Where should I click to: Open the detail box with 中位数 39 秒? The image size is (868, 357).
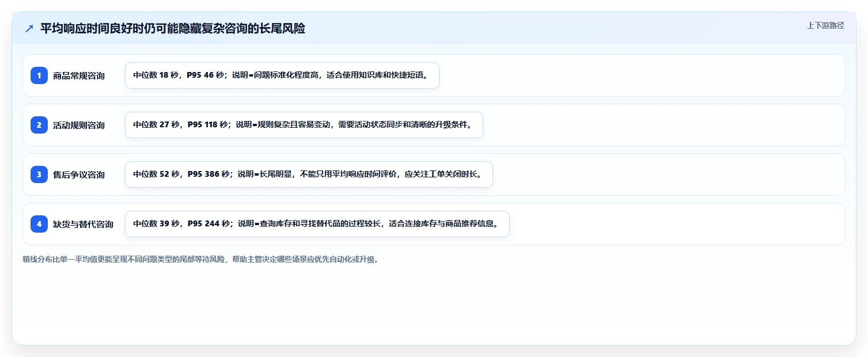tap(317, 224)
